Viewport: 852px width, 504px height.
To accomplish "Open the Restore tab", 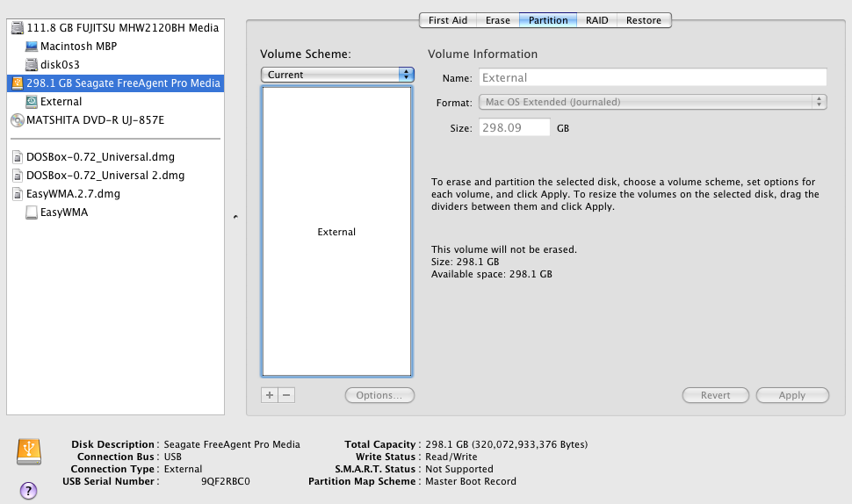I will coord(643,20).
